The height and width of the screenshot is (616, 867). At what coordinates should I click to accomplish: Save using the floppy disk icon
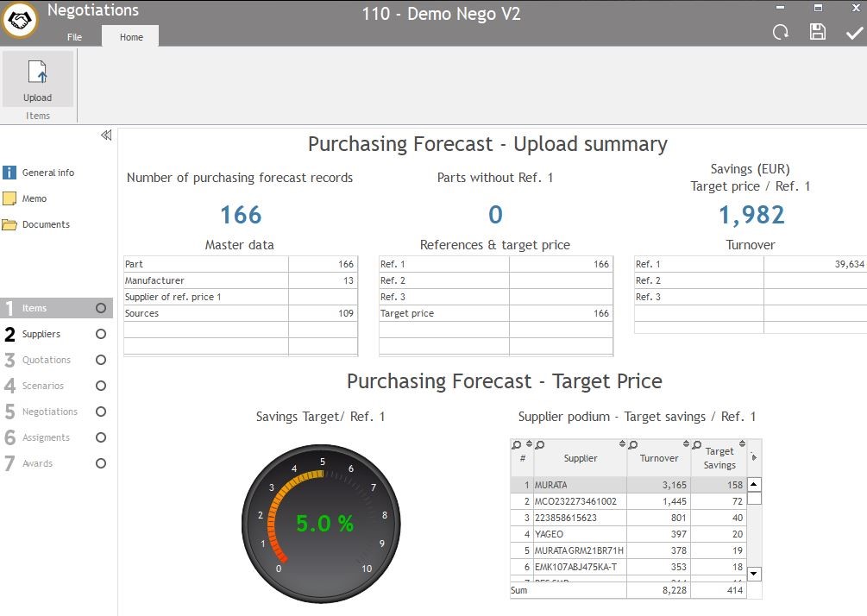[x=817, y=32]
